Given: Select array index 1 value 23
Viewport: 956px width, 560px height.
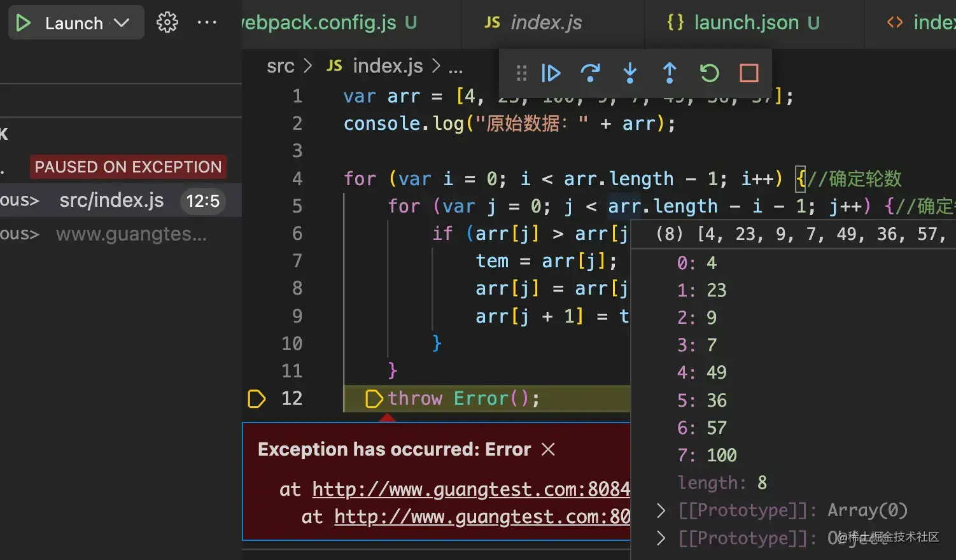Looking at the screenshot, I should (x=701, y=290).
